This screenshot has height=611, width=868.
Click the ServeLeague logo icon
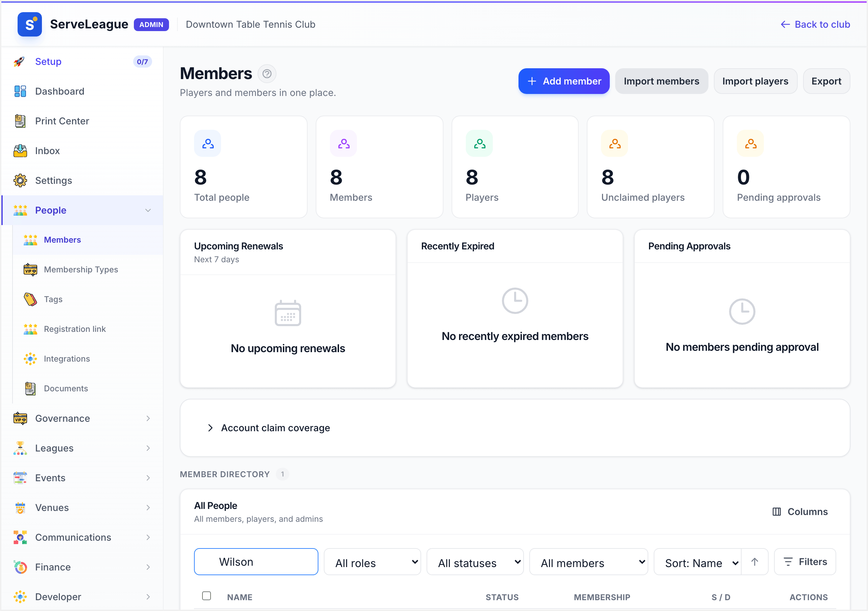[29, 24]
